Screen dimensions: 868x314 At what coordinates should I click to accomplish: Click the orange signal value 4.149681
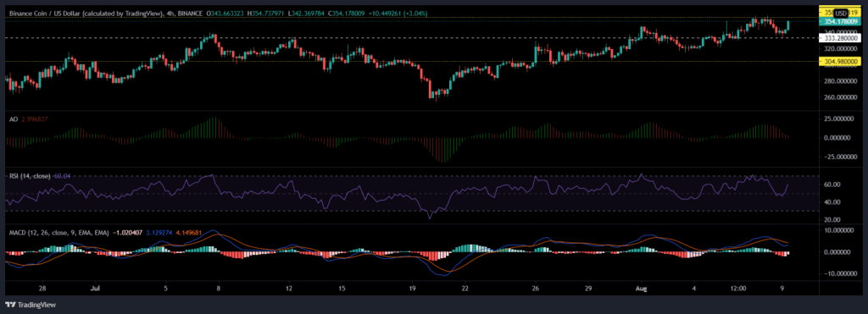[x=190, y=234]
